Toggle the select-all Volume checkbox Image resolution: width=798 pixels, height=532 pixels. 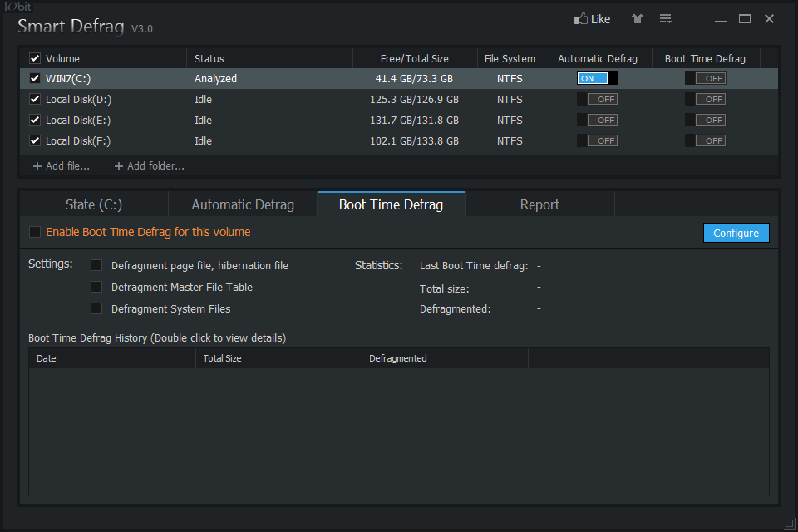coord(35,58)
